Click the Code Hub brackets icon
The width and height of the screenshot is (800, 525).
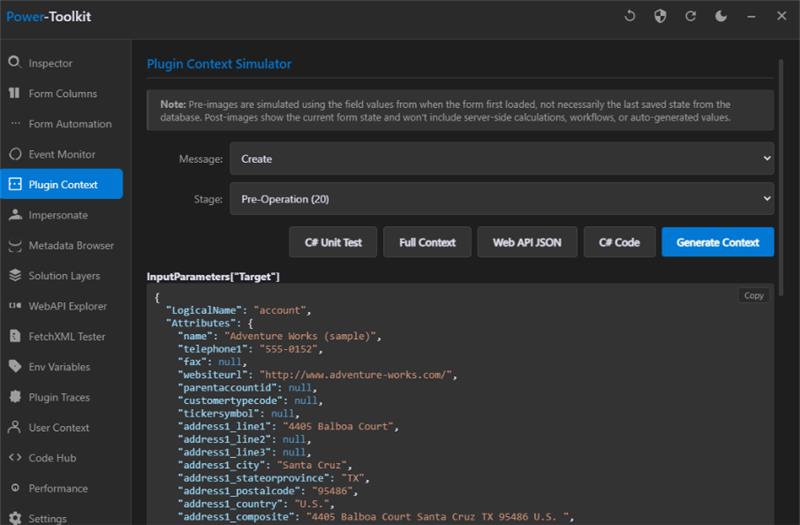[x=14, y=458]
